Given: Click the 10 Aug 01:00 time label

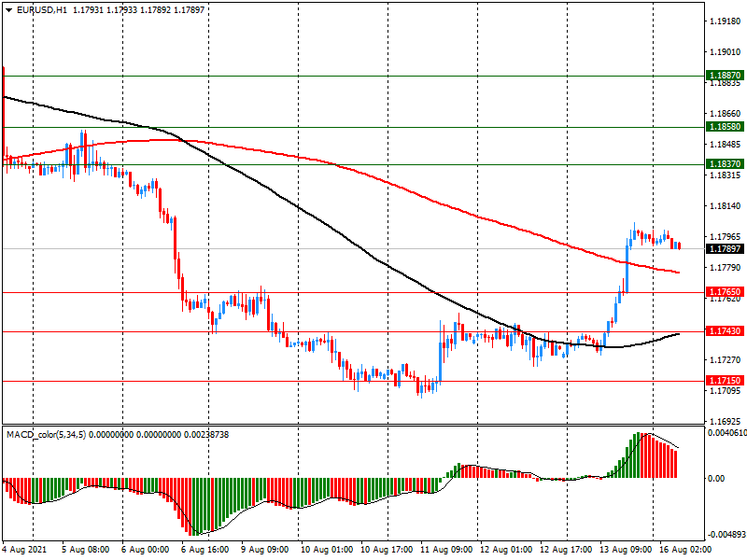Looking at the screenshot, I should pyautogui.click(x=327, y=550).
